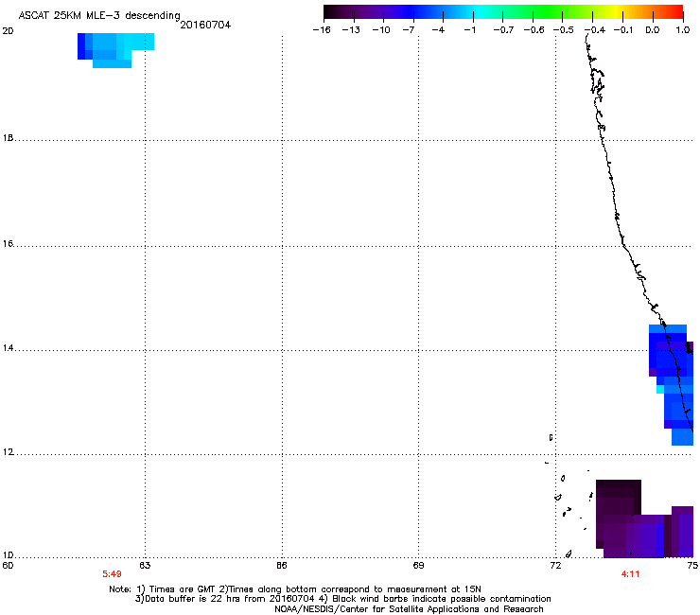Click the latitude axis label 12
The width and height of the screenshot is (700, 615).
coord(8,452)
